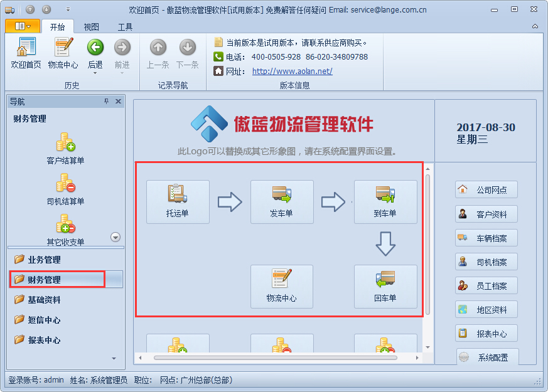Switch to the 工具 ribbon tab
Viewport: 548px width, 392px height.
125,27
